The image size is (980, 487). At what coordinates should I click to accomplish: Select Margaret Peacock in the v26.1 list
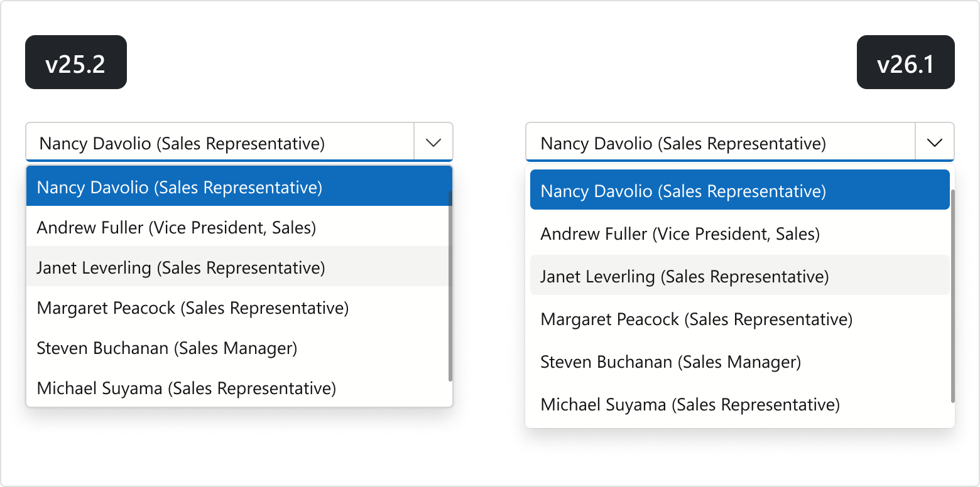click(739, 319)
